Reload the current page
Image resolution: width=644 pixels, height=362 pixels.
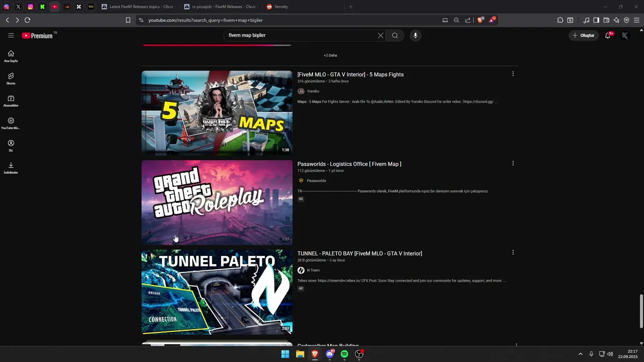[x=27, y=20]
